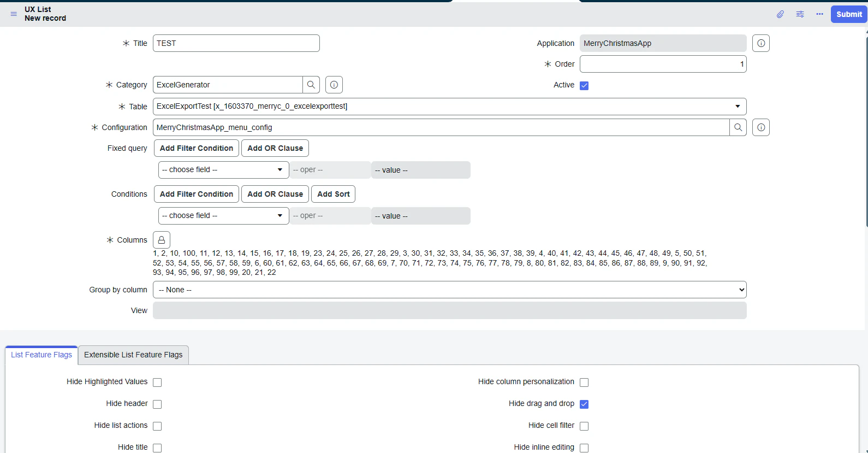Click the Configuration text field
This screenshot has width=868, height=453.
441,127
